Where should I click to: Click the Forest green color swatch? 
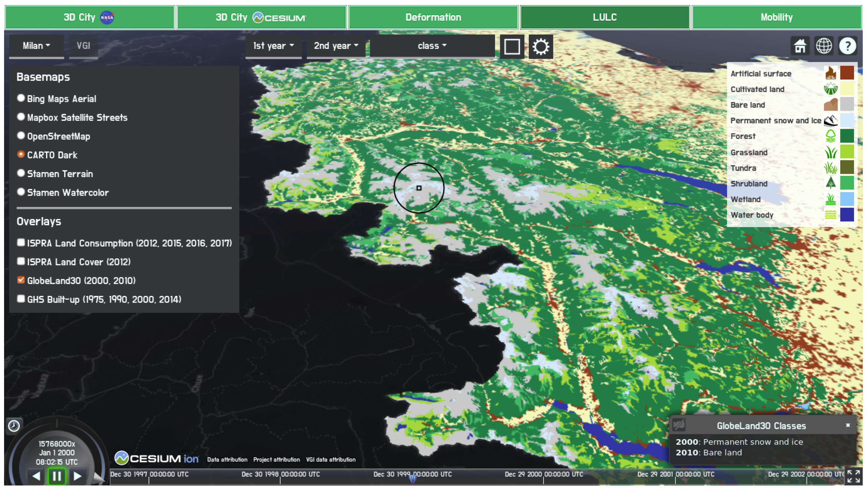[846, 136]
